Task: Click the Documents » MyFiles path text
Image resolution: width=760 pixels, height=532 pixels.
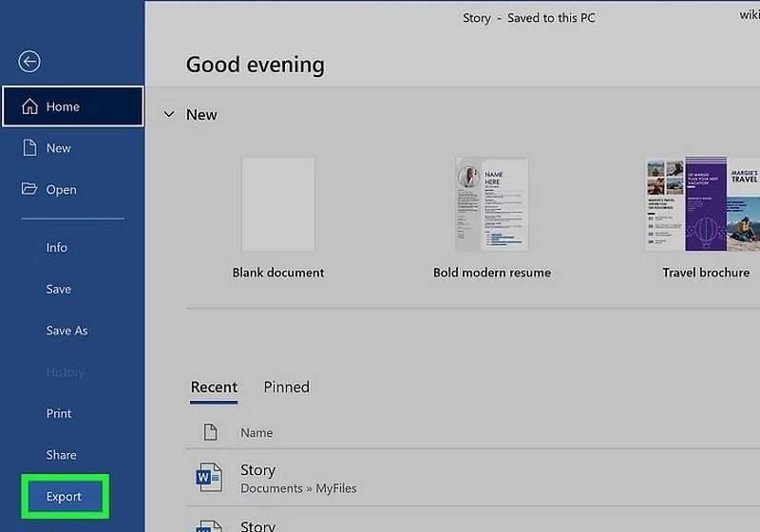Action: coord(298,488)
